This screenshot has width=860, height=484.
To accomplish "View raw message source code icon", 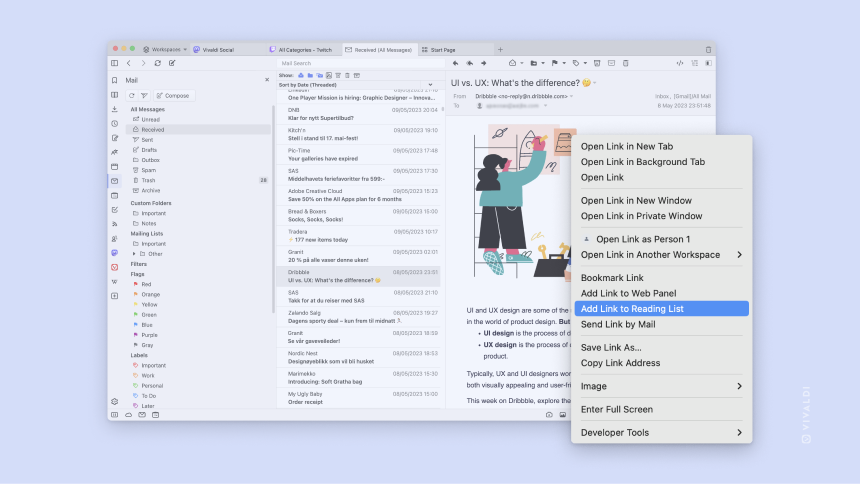I will 680,63.
